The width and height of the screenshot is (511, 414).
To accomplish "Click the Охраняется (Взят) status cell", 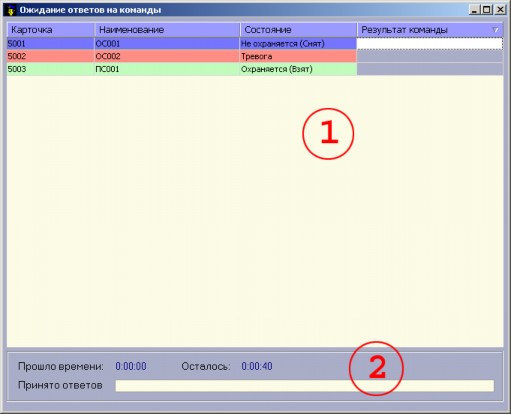I will point(298,69).
